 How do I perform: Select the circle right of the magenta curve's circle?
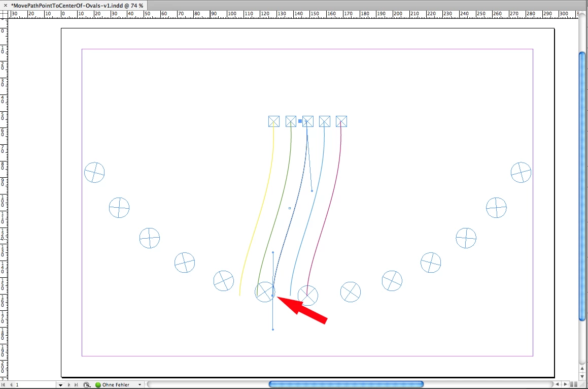(x=351, y=291)
